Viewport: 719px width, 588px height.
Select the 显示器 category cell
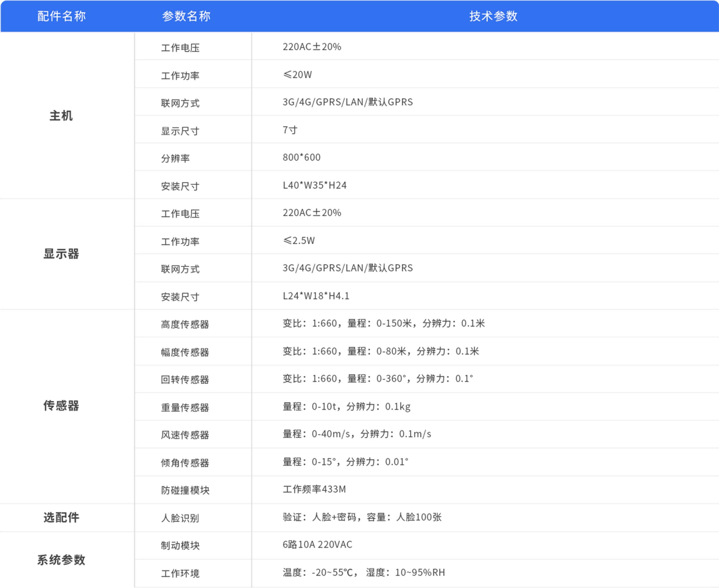[x=61, y=254]
